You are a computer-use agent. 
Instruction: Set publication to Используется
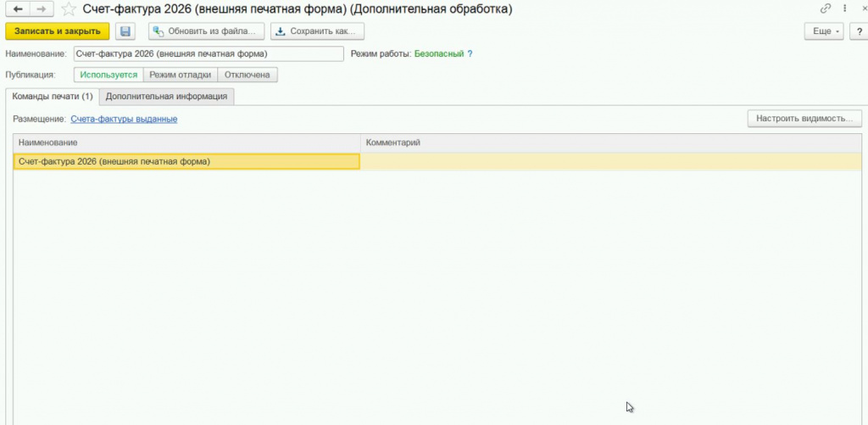(108, 75)
